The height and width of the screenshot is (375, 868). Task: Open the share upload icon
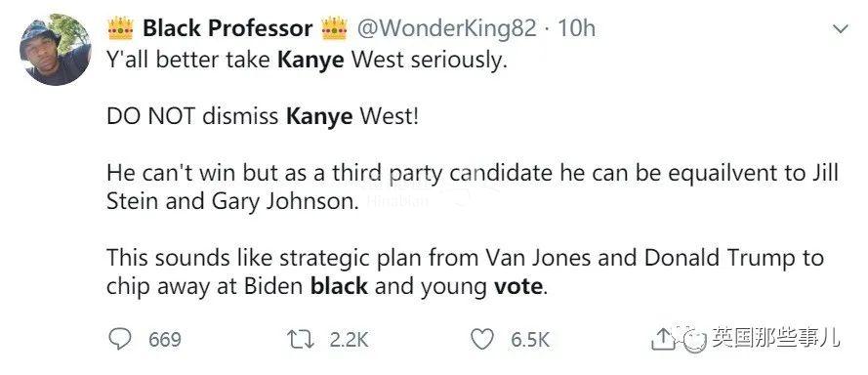click(661, 339)
